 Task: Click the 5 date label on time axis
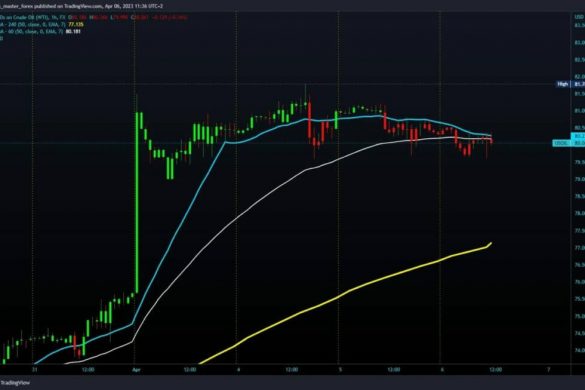click(x=340, y=370)
